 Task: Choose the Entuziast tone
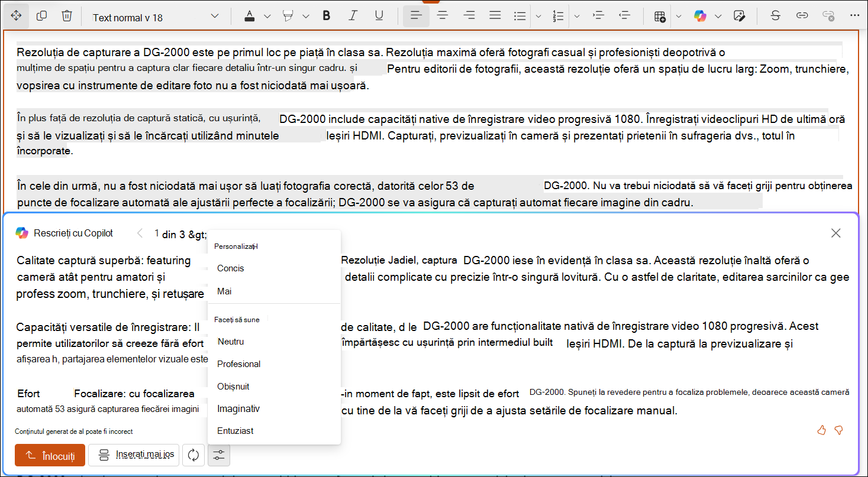coord(235,431)
